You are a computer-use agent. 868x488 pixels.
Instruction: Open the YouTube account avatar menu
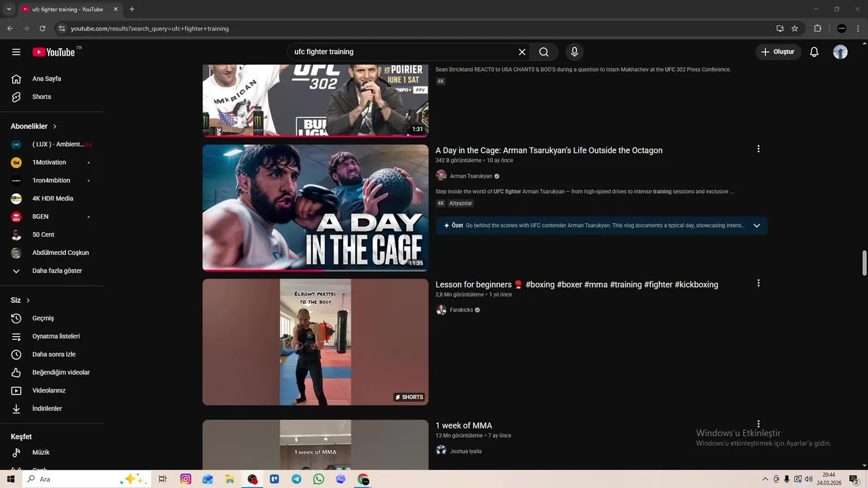pyautogui.click(x=840, y=52)
